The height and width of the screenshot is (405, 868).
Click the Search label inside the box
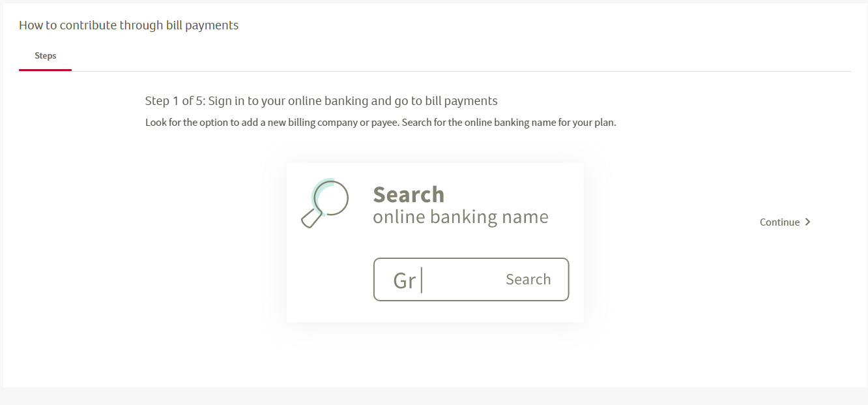[528, 279]
